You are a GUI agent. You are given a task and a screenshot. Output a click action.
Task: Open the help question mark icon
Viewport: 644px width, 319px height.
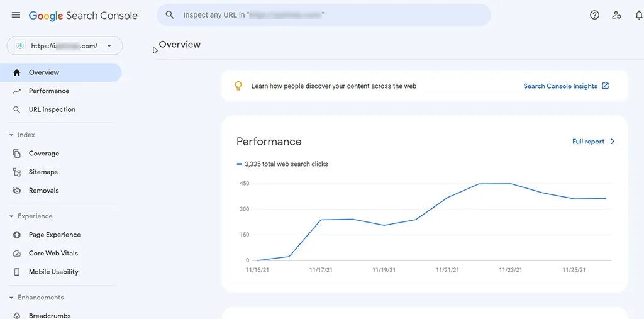point(594,15)
